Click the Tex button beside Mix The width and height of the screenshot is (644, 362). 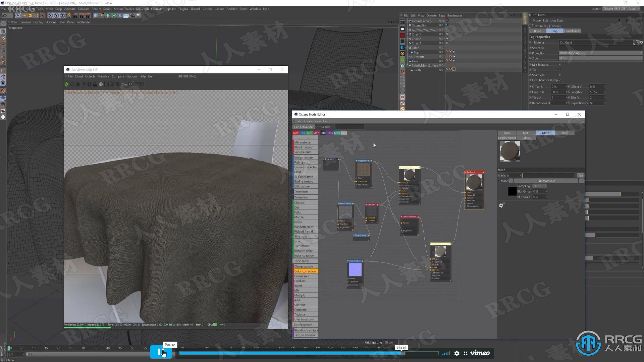pos(580,176)
